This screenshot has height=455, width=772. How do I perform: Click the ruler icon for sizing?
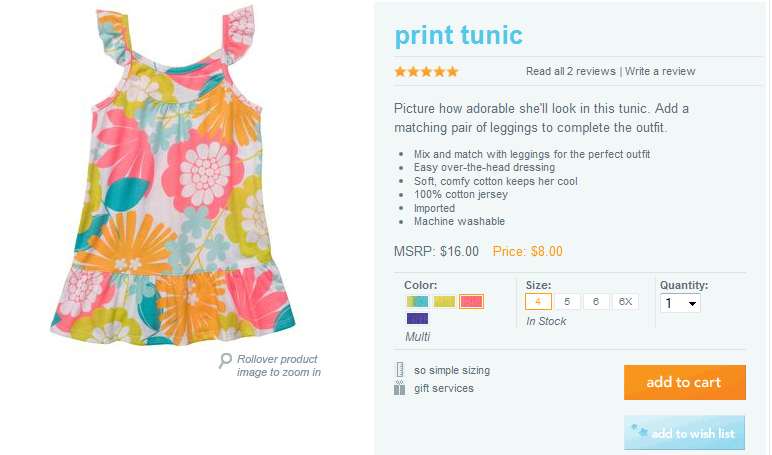click(x=400, y=370)
